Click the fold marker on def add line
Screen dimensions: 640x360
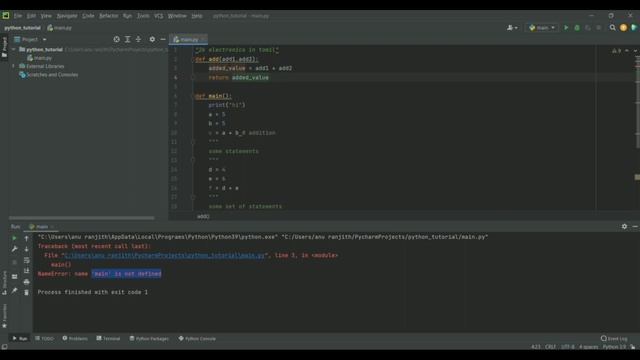click(x=193, y=60)
